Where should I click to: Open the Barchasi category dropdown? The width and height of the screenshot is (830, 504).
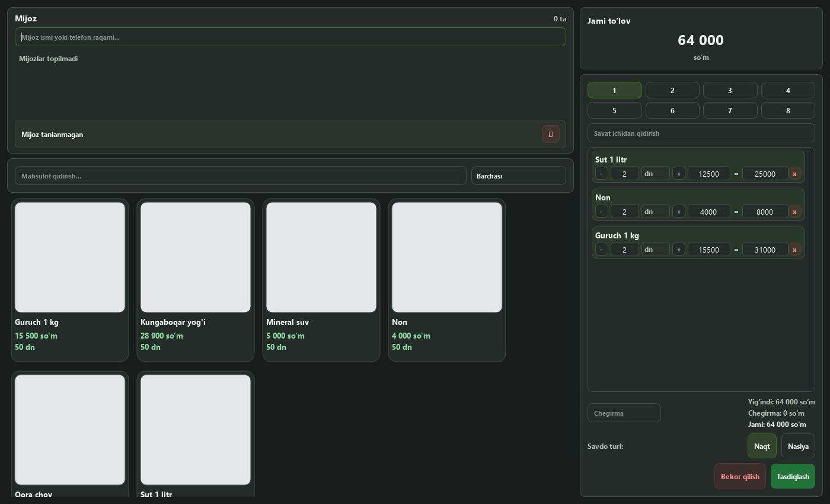[x=519, y=176]
